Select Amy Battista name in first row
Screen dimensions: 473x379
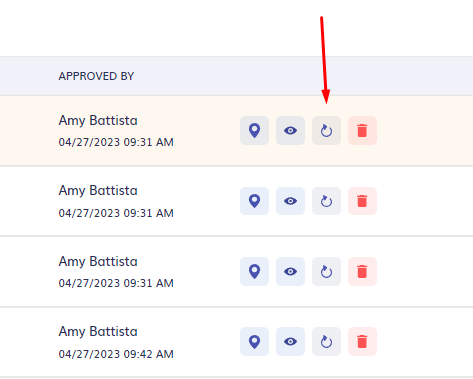98,121
